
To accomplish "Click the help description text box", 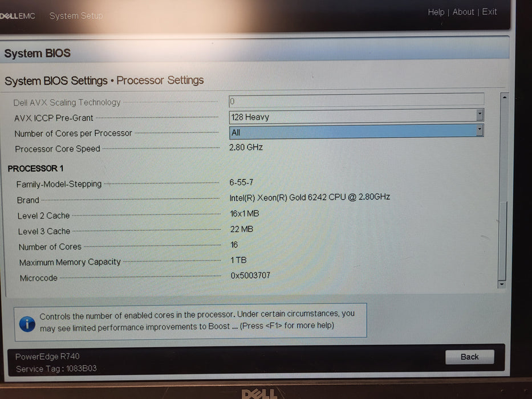I will (190, 321).
